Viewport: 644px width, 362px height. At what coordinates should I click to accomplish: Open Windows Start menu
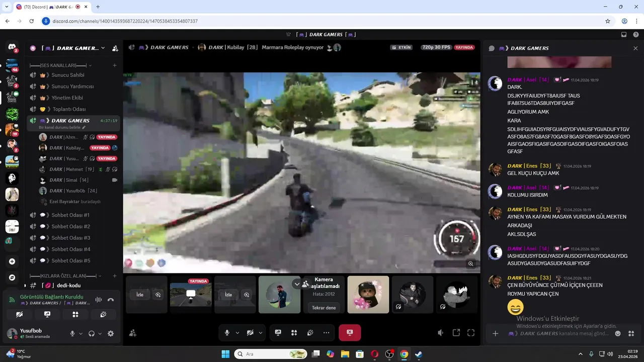tap(225, 354)
